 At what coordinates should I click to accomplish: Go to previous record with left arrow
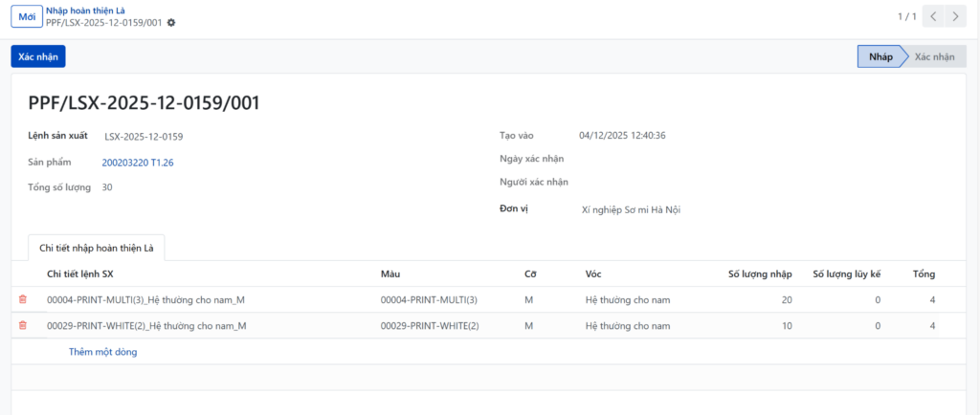(x=935, y=16)
